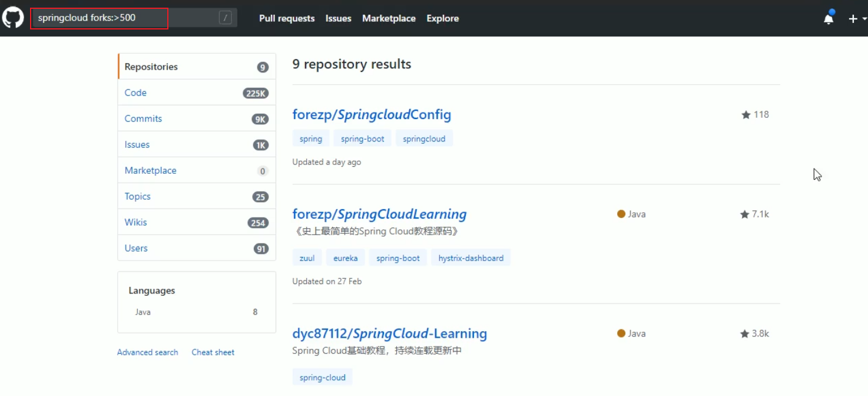
Task: Open the forezp/SpringcloudConfig repository
Action: click(372, 114)
